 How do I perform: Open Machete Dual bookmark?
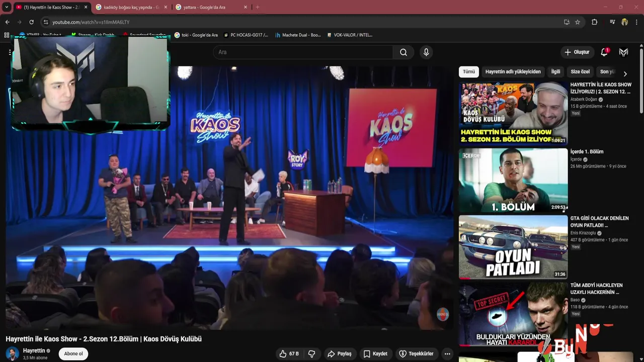pyautogui.click(x=297, y=35)
